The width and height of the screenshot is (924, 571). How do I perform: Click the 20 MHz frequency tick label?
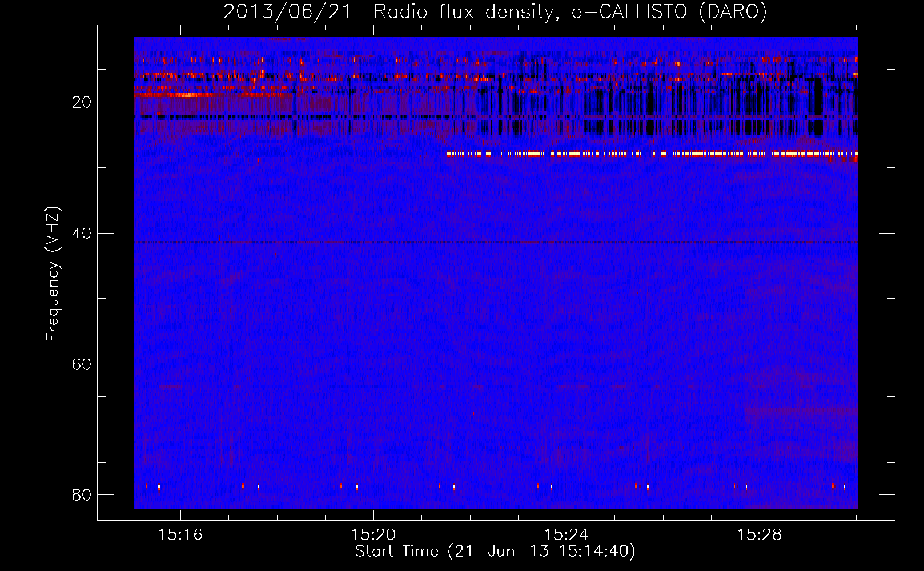click(82, 102)
